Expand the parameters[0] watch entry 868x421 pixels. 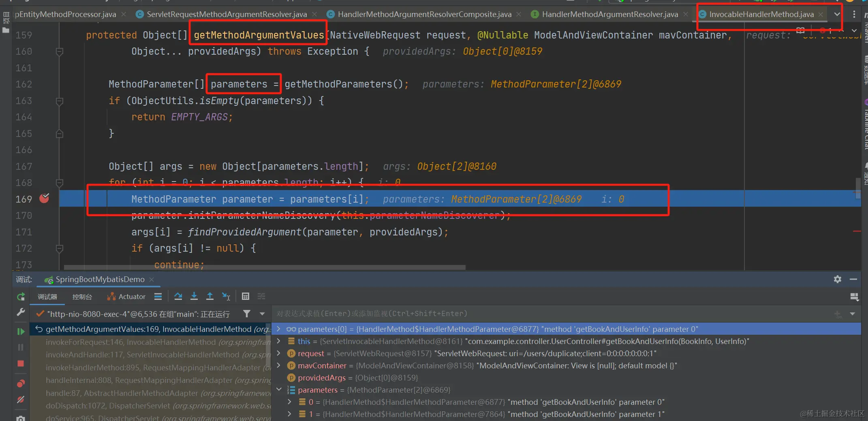278,329
